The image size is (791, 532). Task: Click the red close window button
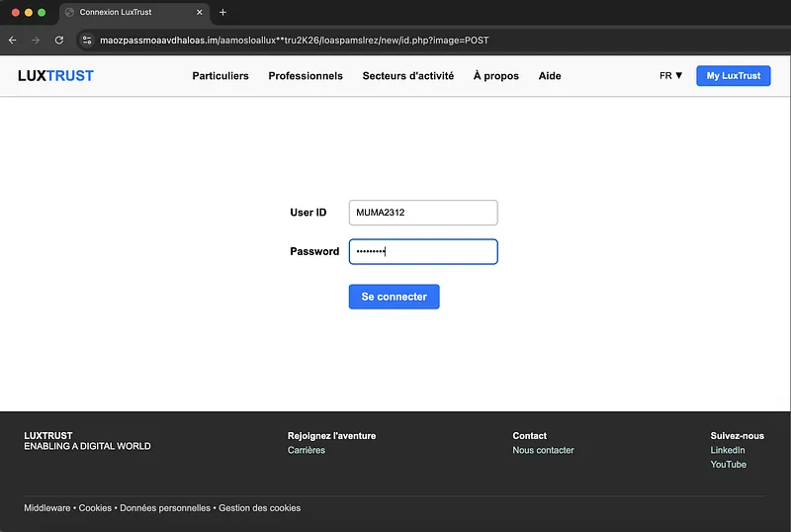[16, 12]
